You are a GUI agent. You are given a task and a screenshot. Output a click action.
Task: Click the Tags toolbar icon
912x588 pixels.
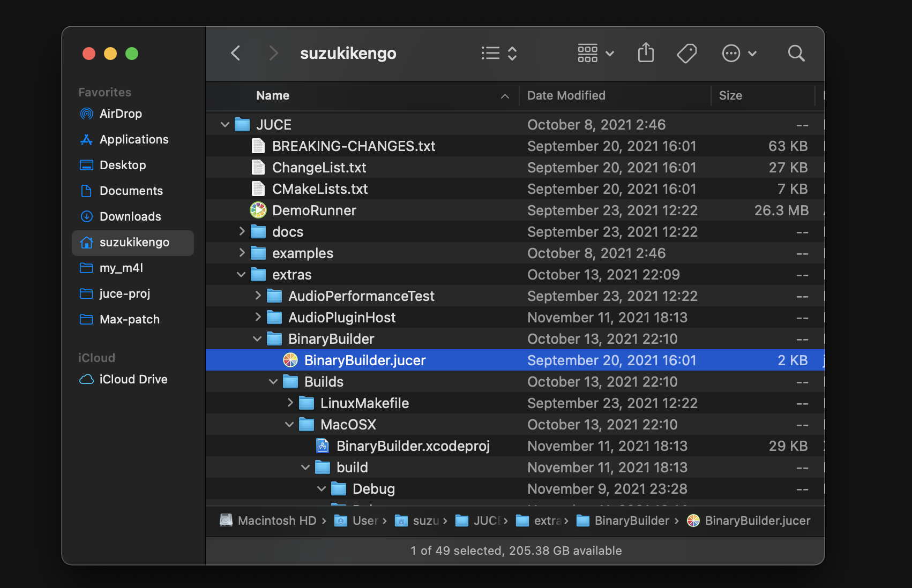point(686,53)
